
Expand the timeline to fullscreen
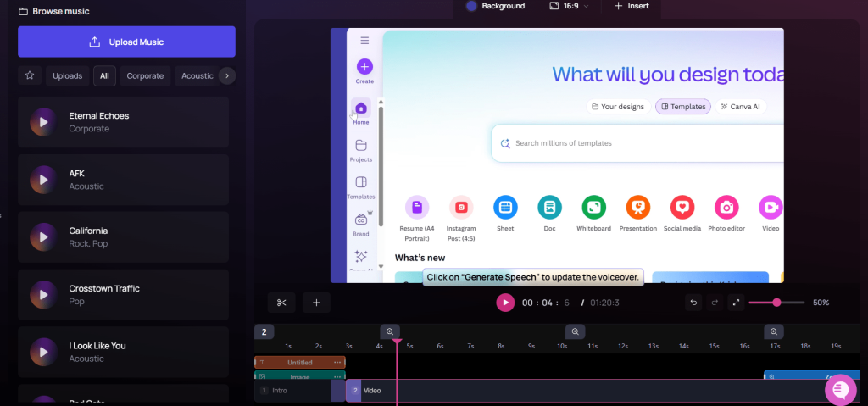[x=736, y=303]
